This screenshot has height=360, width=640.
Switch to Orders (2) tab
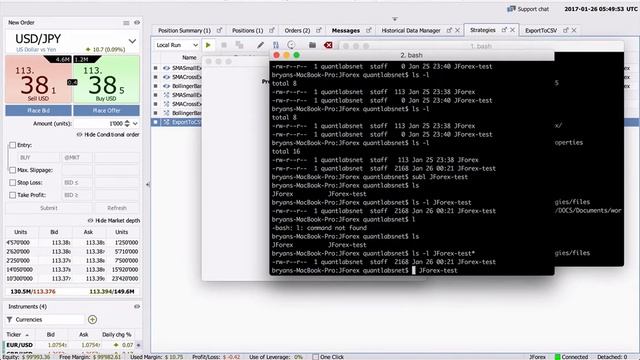coord(297,31)
